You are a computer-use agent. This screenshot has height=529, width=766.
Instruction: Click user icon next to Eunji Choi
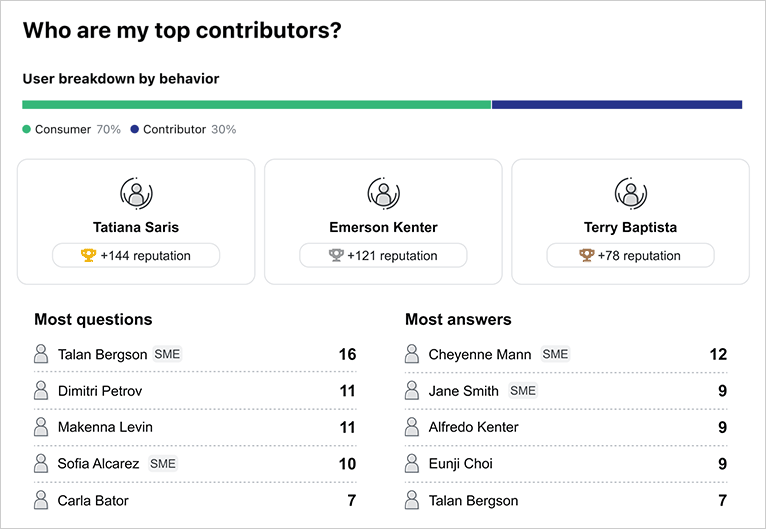click(x=412, y=464)
